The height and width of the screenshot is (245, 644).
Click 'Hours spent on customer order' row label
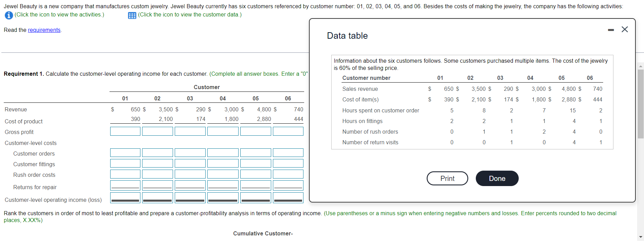click(381, 110)
